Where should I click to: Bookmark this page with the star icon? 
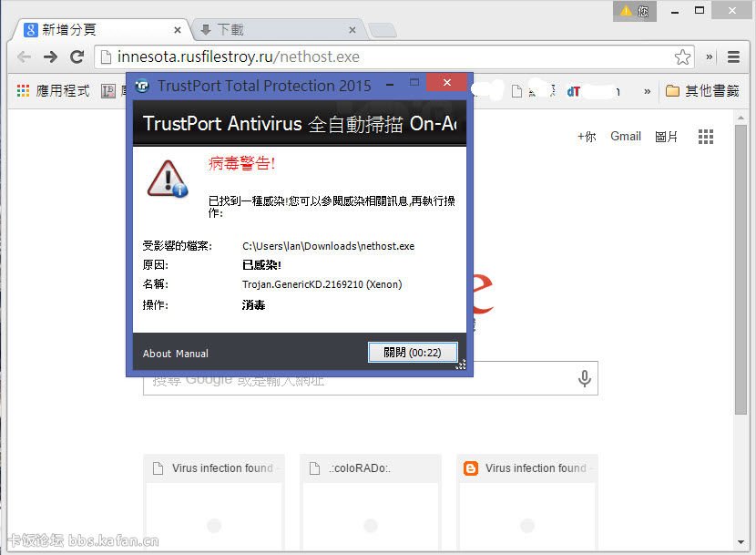tap(683, 57)
